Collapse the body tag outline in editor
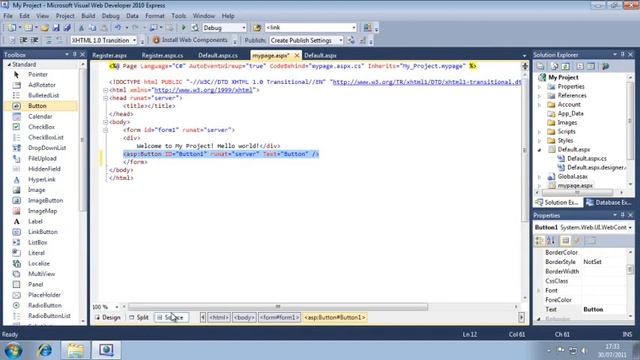Viewport: 640px width, 360px height. 105,122
